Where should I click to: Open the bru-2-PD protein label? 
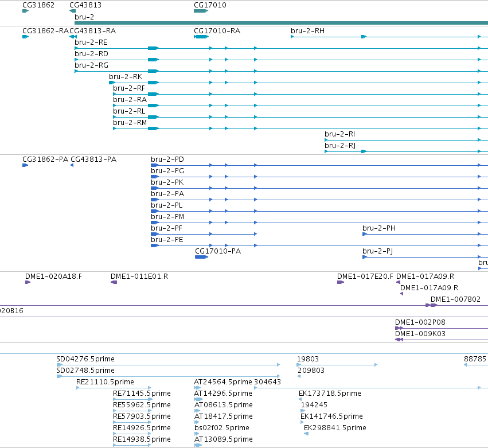pyautogui.click(x=167, y=159)
